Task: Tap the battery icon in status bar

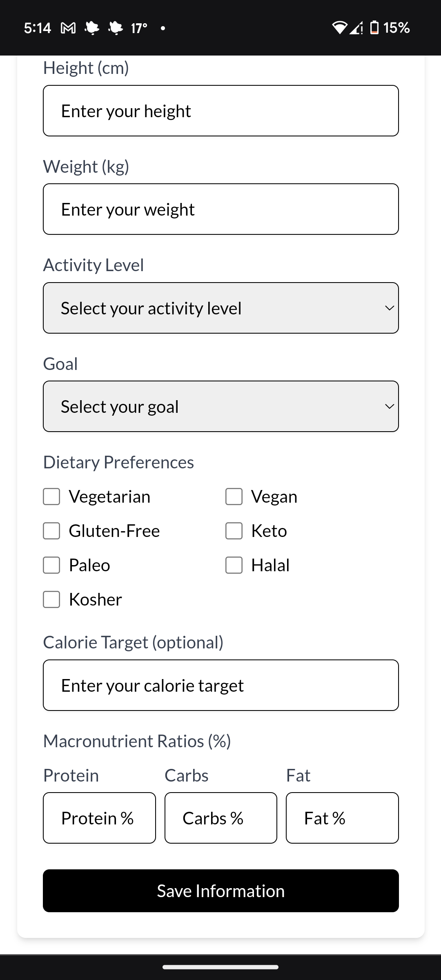Action: (374, 28)
